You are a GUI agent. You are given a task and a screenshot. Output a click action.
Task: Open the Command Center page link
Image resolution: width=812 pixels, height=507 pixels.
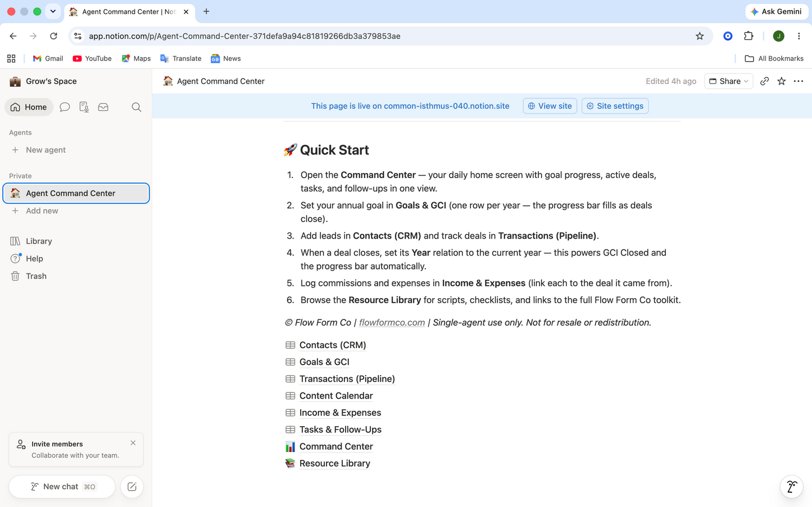(x=336, y=446)
